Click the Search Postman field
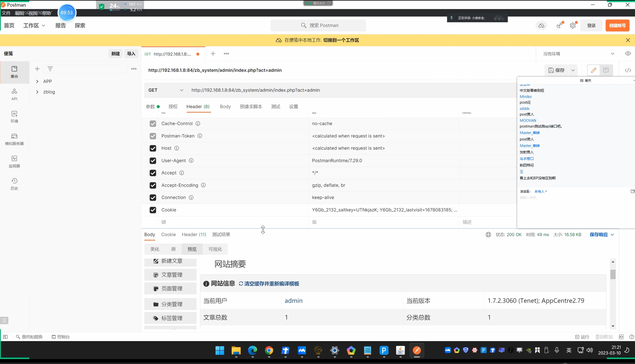The height and width of the screenshot is (364, 635). 318,26
